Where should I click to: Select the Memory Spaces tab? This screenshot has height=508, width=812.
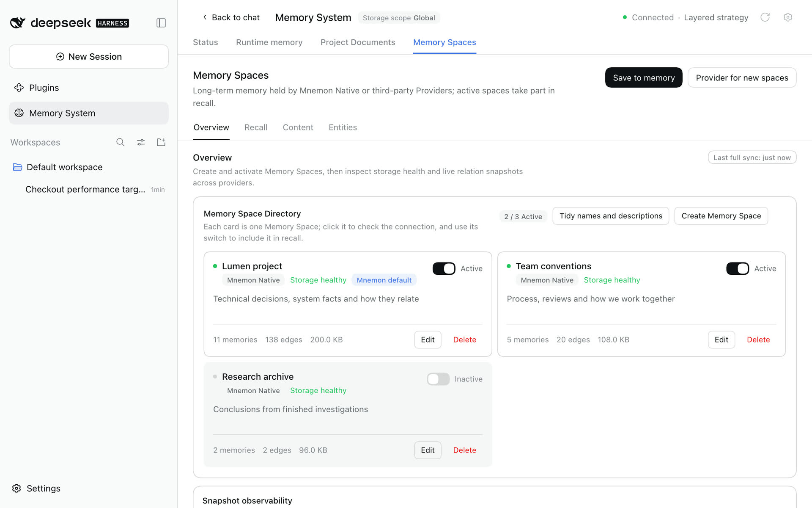coord(444,42)
